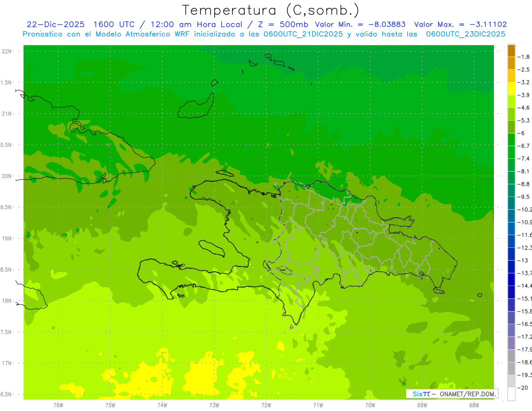Click the '22N' latitude label
The image size is (532, 411).
coord(7,51)
